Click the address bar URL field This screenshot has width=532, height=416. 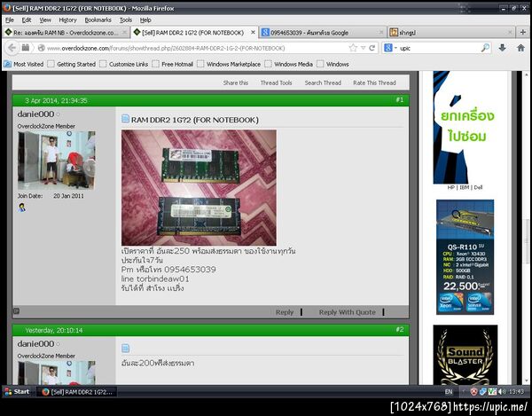point(195,48)
